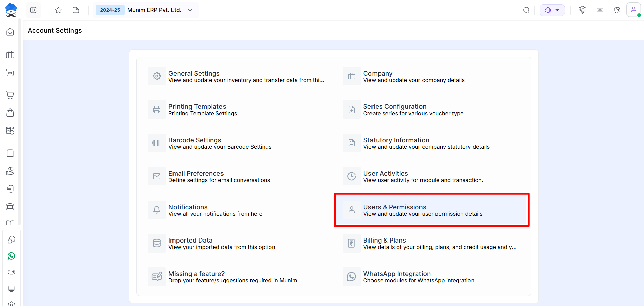The height and width of the screenshot is (306, 644).
Task: Open the notifications bell icon in top bar
Action: [617, 10]
